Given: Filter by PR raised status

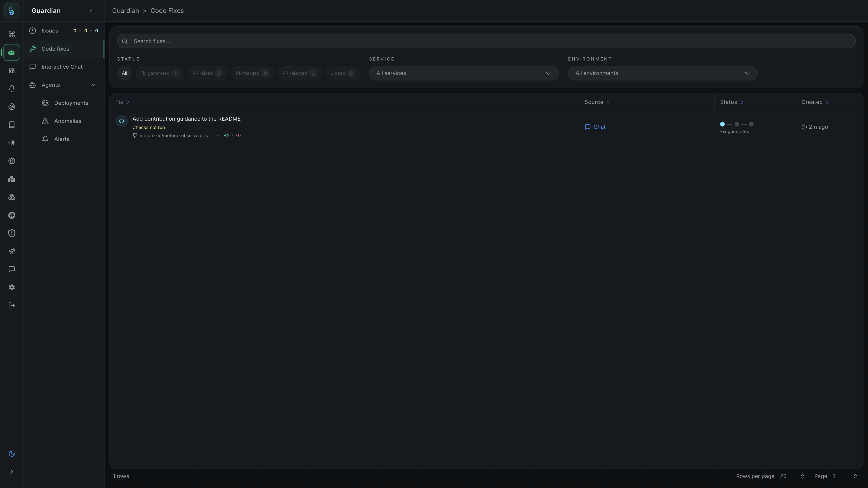Looking at the screenshot, I should coord(207,73).
